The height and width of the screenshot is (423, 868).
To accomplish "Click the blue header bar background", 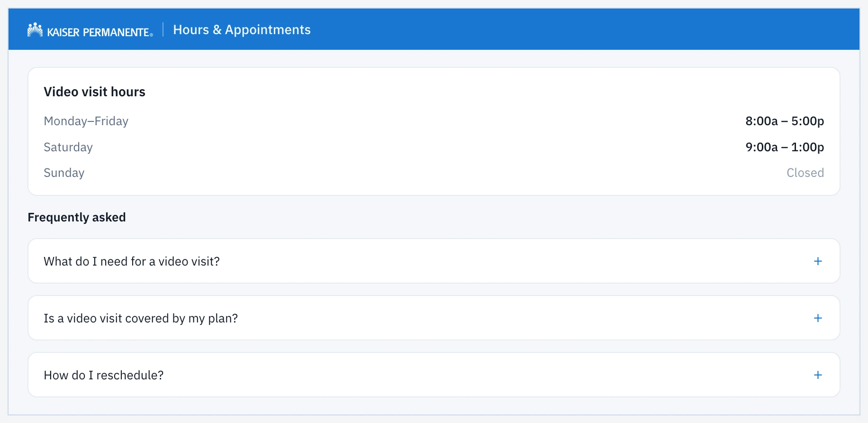I will pos(569,29).
